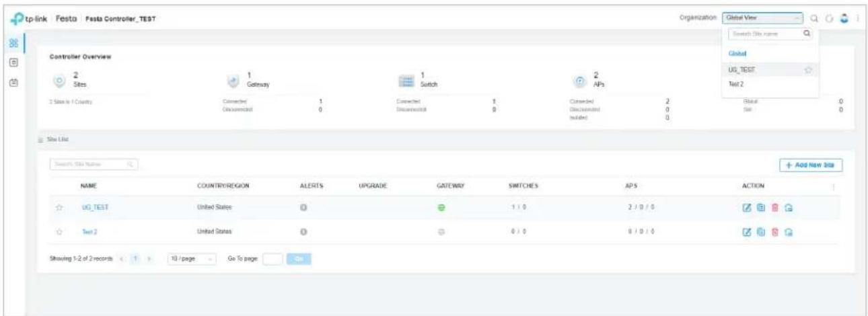Click the refresh icon in the header
Screen dimensions: 868x316
click(829, 18)
